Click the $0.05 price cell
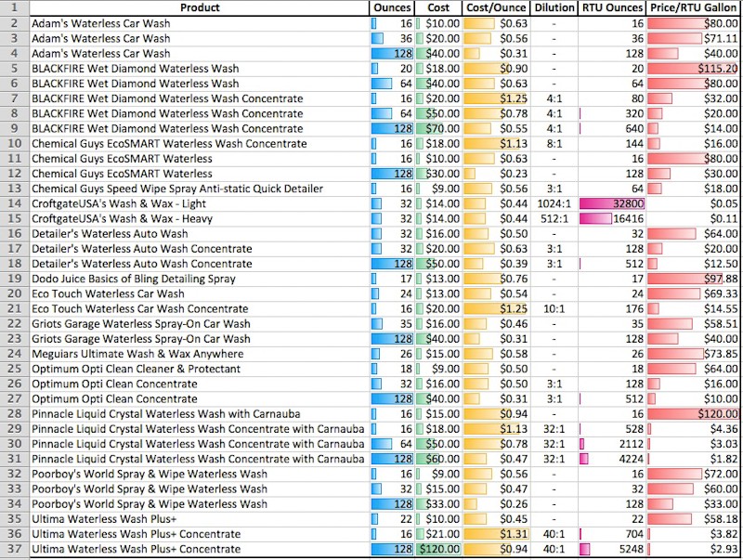 tap(693, 203)
